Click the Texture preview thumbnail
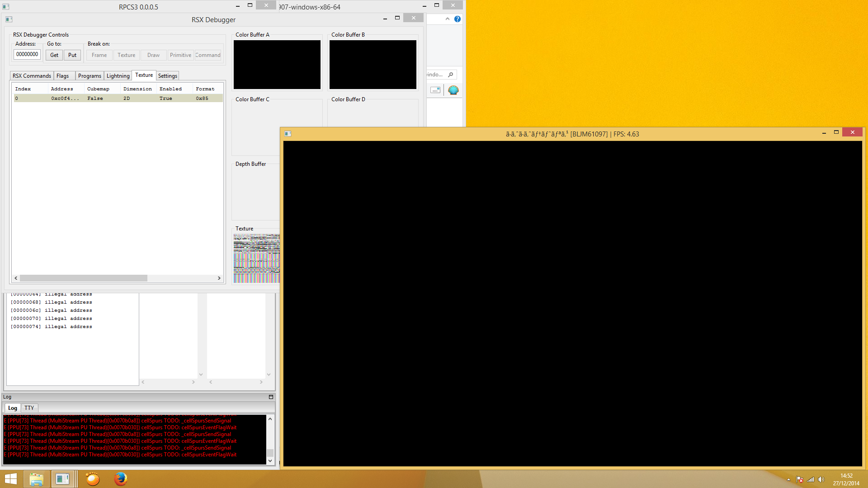 [x=256, y=258]
